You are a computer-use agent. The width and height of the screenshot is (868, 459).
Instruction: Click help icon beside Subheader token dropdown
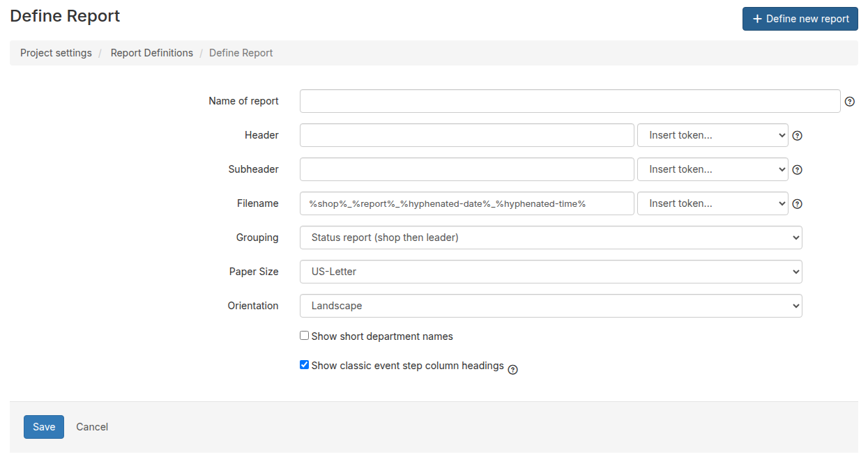pos(798,170)
